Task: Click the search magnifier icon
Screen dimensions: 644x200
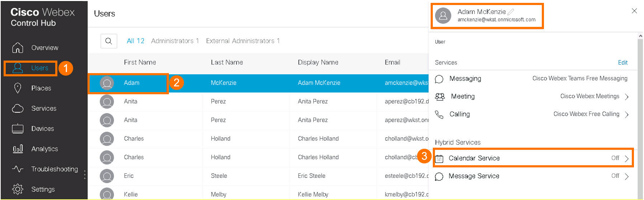Action: coord(109,41)
